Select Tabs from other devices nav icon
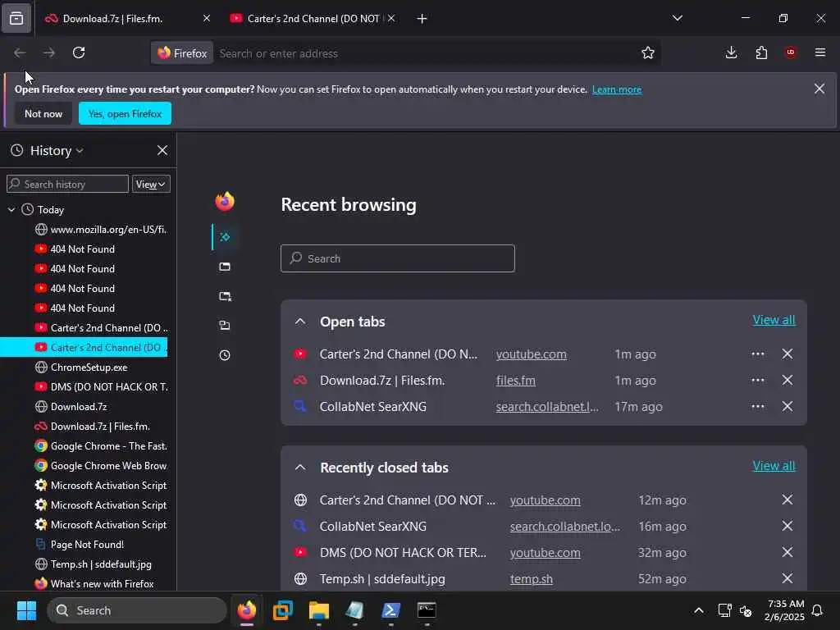Viewport: 840px width, 630px height. [x=225, y=325]
